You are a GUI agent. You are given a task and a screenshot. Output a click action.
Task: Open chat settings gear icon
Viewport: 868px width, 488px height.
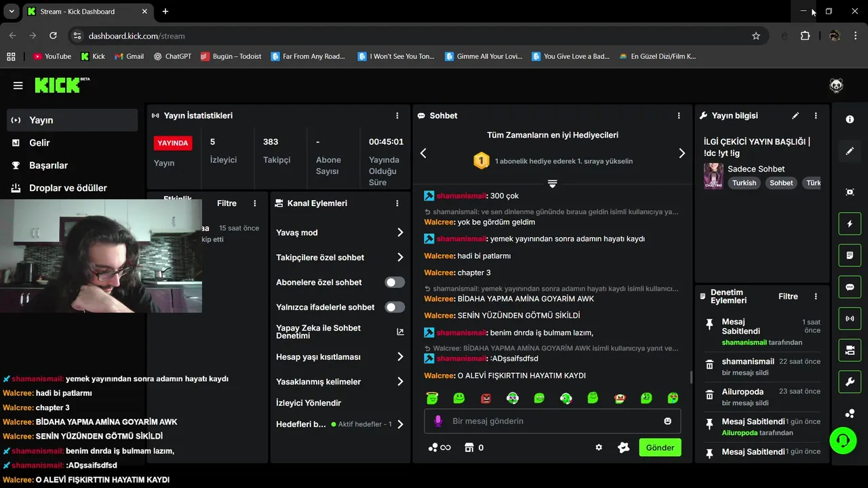coord(599,447)
